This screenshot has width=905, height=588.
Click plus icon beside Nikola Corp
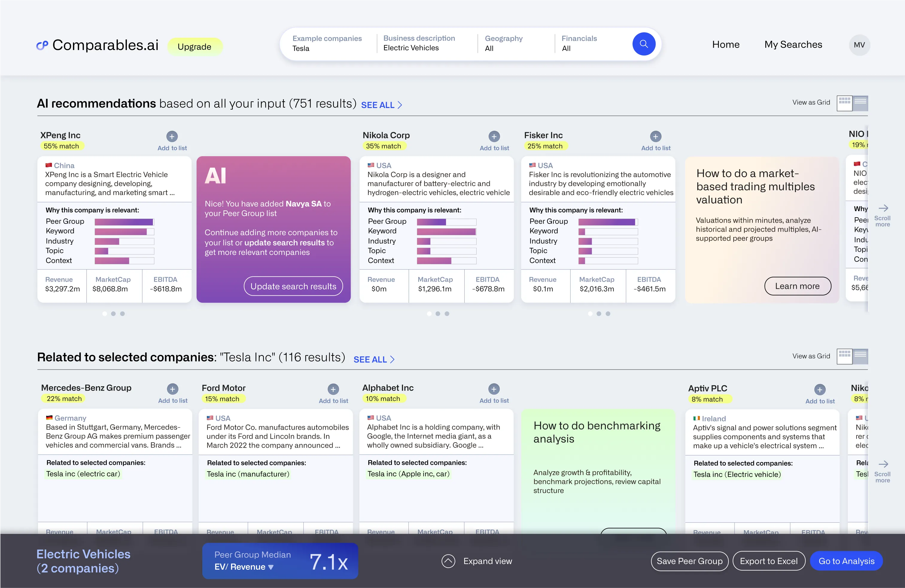494,136
